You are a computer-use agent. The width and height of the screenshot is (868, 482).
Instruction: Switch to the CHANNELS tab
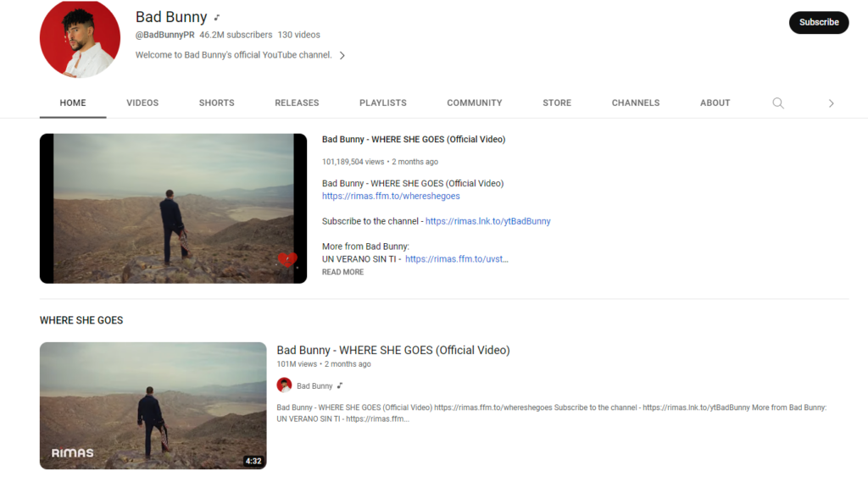(636, 103)
